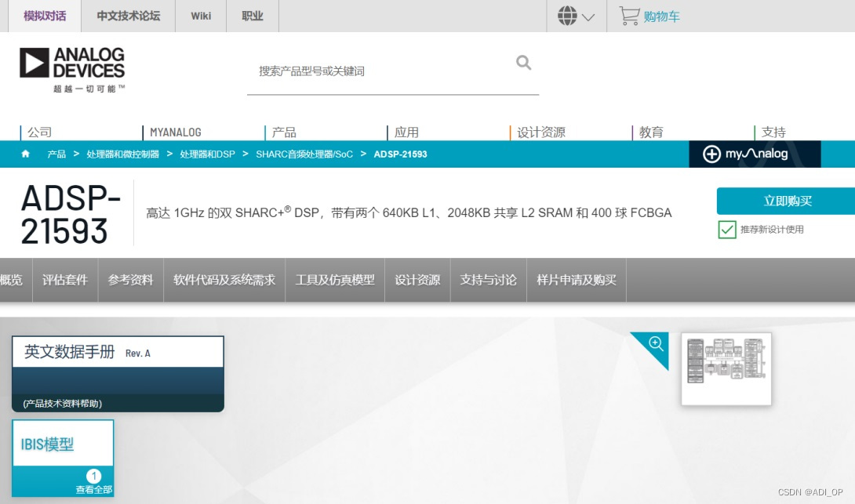Open the IBIS模型 card

point(63,459)
